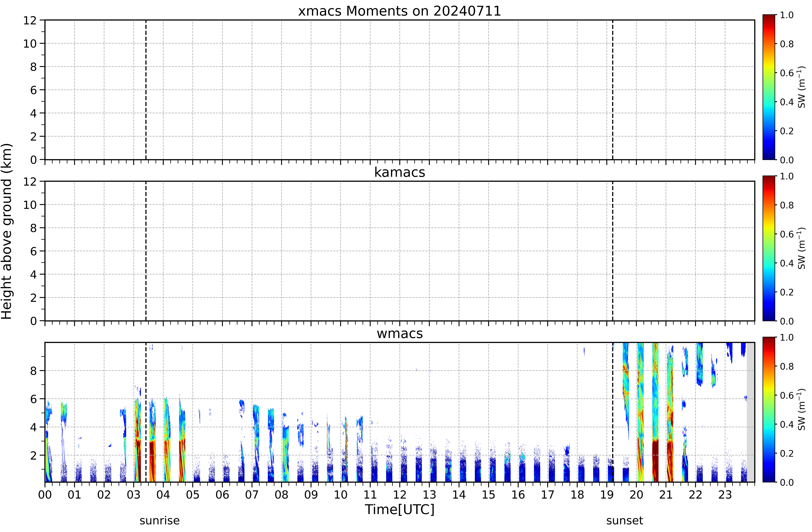The image size is (812, 532).
Task: Click the 'kamacs' panel title
Action: (400, 172)
